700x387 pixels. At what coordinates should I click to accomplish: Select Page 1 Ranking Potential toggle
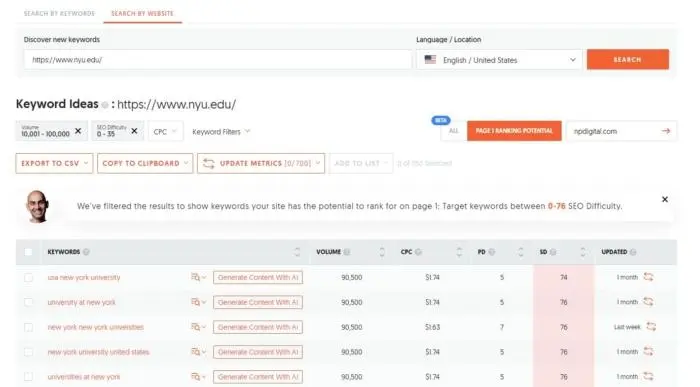[x=514, y=131]
